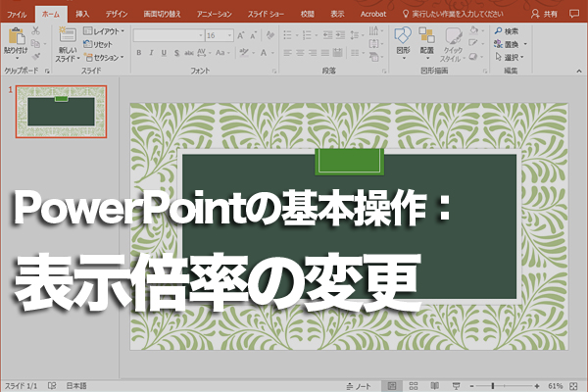Viewport: 588px width, 392px height.
Task: Open the Replace (置換) dropdown arrow
Action: 525,44
